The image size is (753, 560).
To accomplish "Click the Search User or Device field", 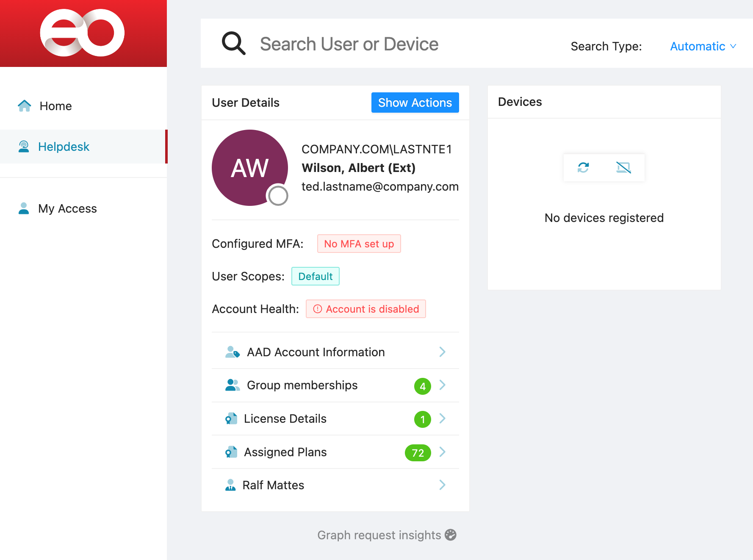I will 349,44.
